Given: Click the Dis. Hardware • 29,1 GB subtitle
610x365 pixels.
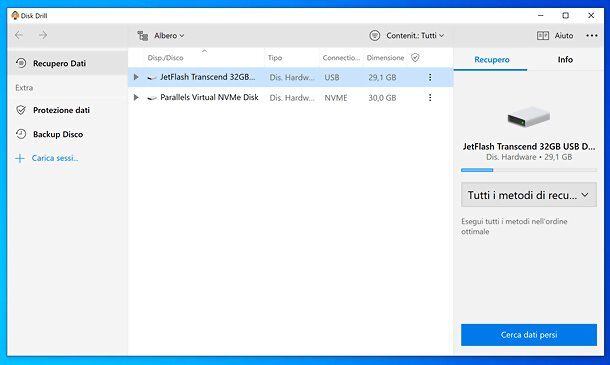Looking at the screenshot, I should point(529,157).
